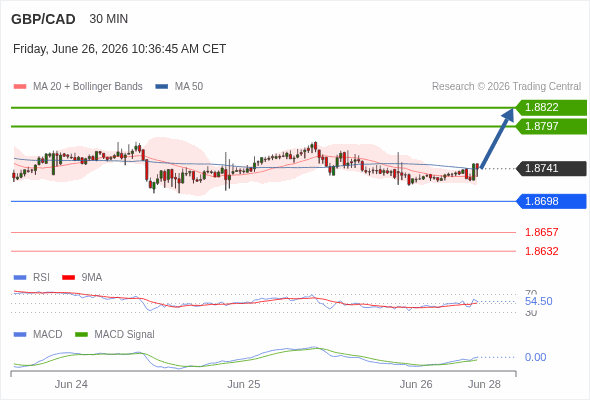Screen dimensions: 590x400
Task: Select the 1.8822 green resistance label
Action: point(551,108)
